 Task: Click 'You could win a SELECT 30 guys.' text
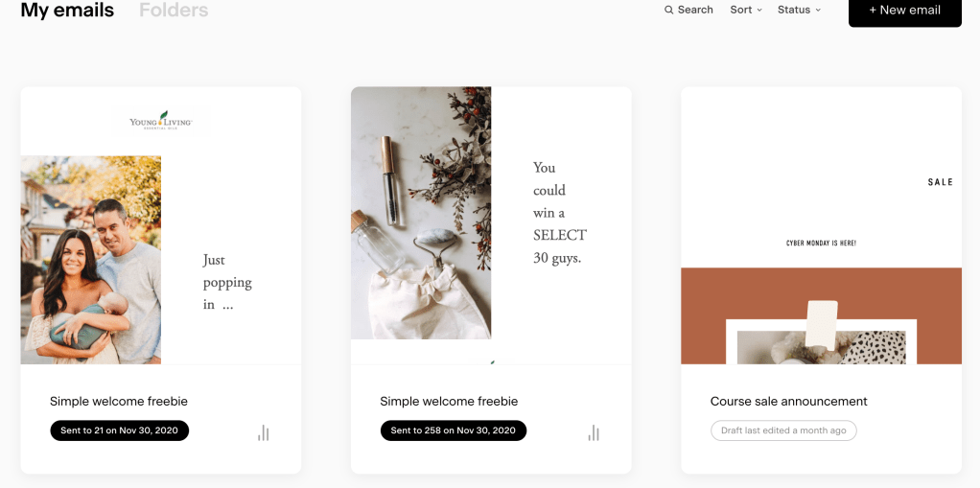tap(560, 213)
